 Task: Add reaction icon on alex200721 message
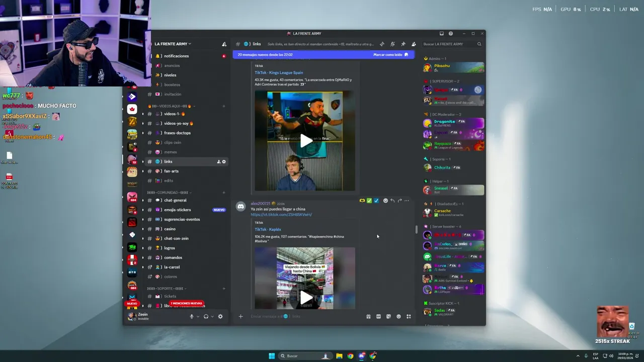[x=385, y=201]
